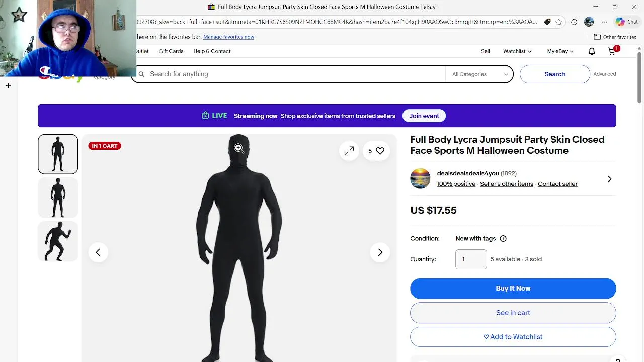The image size is (644, 362).
Task: Open the My eBay dropdown
Action: (560, 51)
